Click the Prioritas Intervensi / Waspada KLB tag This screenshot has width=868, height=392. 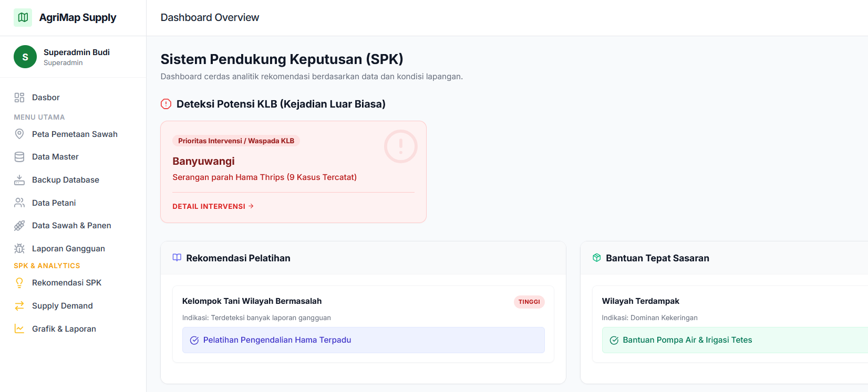[236, 141]
